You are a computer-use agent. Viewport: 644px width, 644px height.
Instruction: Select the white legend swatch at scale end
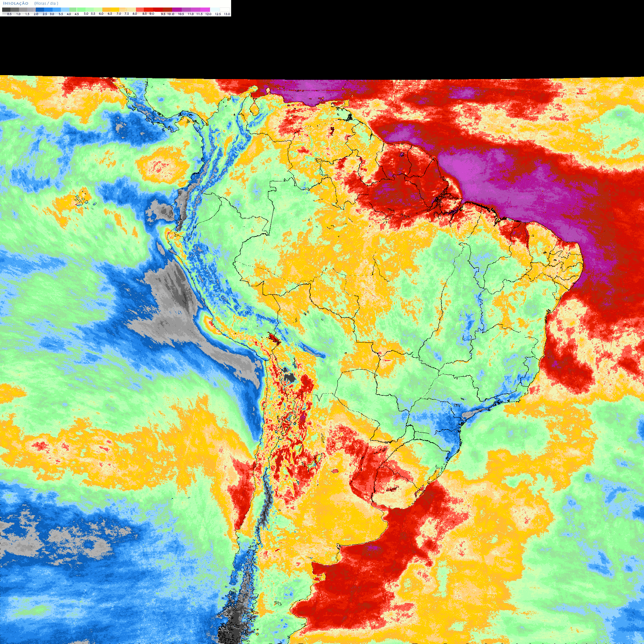225,10
